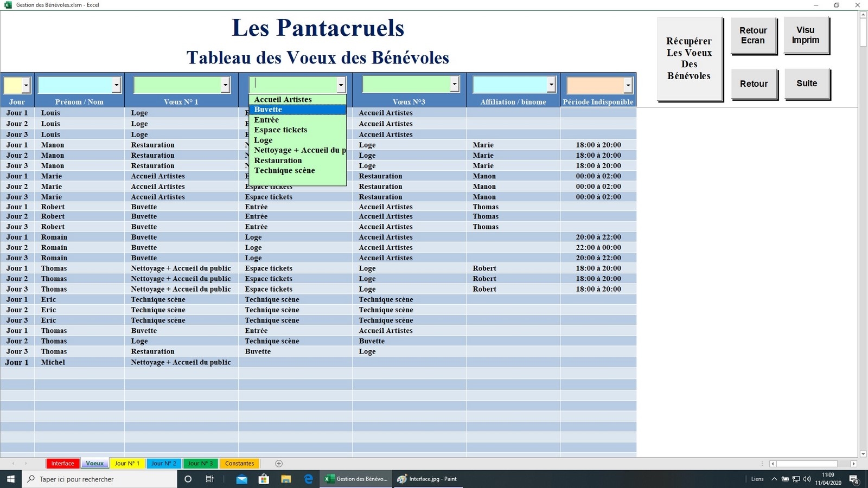Select the Voeux sheet tab
Screen dimensions: 868x488
pos(95,464)
